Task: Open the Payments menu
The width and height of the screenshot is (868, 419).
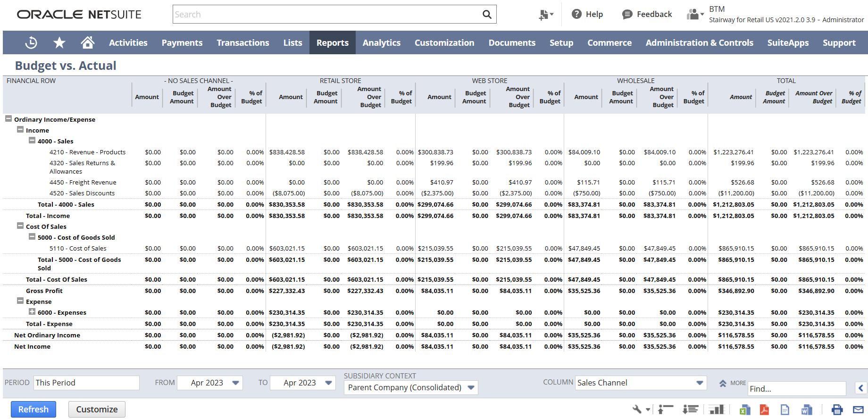Action: point(182,42)
